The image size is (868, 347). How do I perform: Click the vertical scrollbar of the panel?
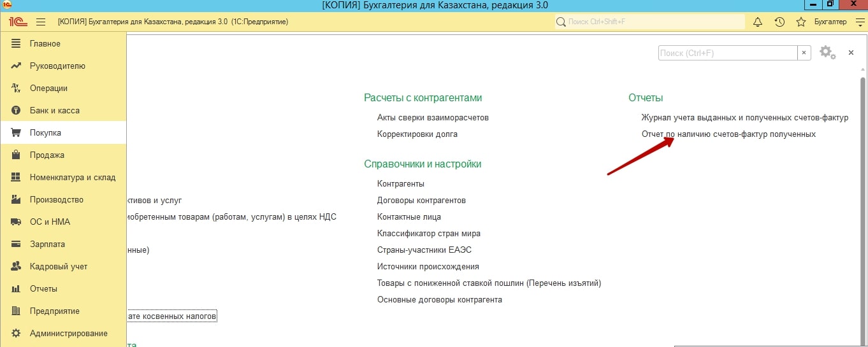point(863,191)
